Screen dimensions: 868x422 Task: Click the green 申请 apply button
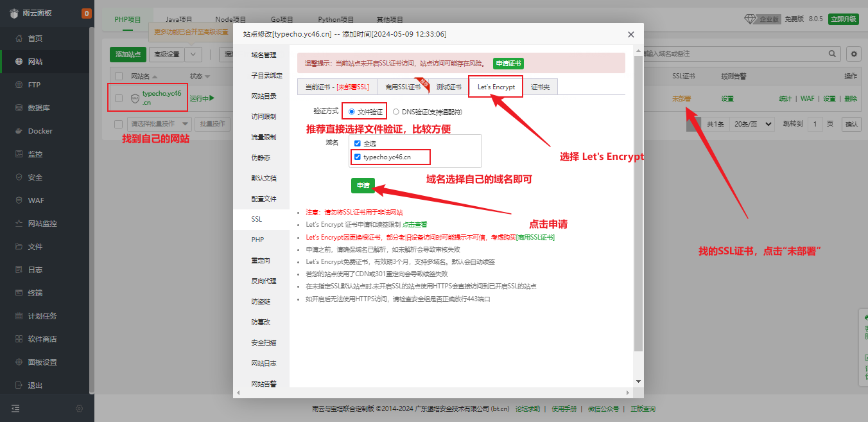[363, 185]
